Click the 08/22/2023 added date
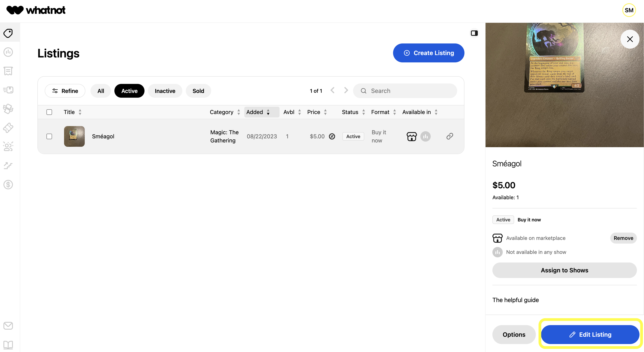644x352 pixels. click(x=262, y=136)
